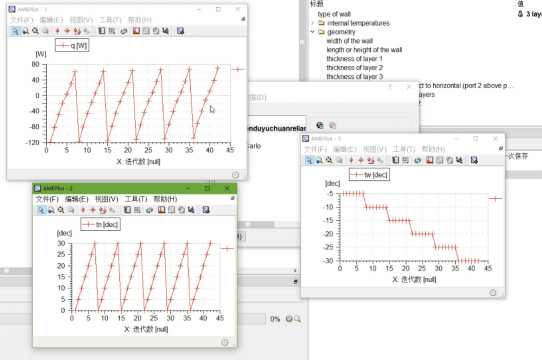
Task: Click the magnifier icon beside 0% progress
Action: pos(297,319)
